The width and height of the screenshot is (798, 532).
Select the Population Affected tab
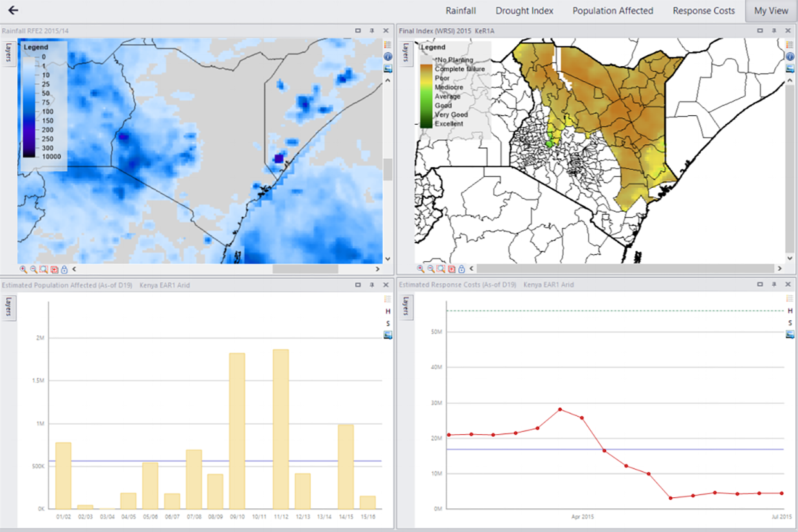pyautogui.click(x=613, y=11)
